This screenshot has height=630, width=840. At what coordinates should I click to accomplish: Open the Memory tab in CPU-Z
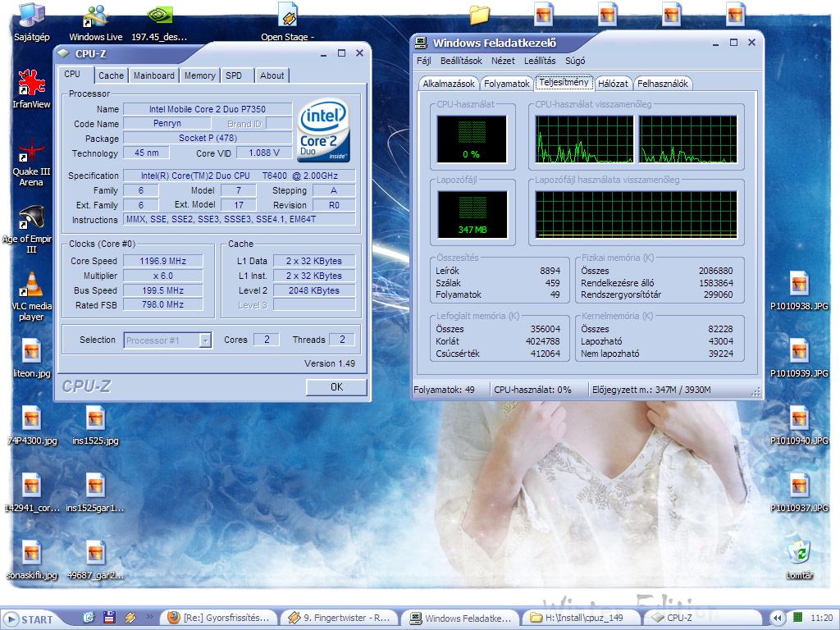click(200, 75)
